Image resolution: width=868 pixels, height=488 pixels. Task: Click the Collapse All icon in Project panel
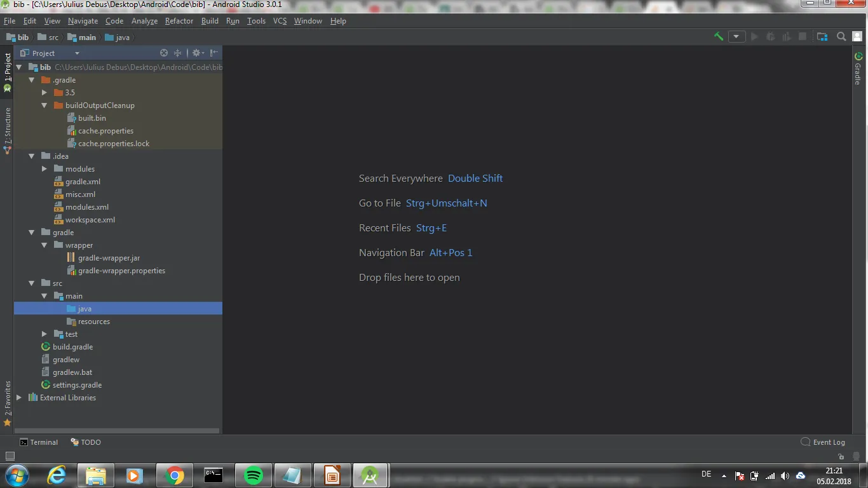pos(178,53)
